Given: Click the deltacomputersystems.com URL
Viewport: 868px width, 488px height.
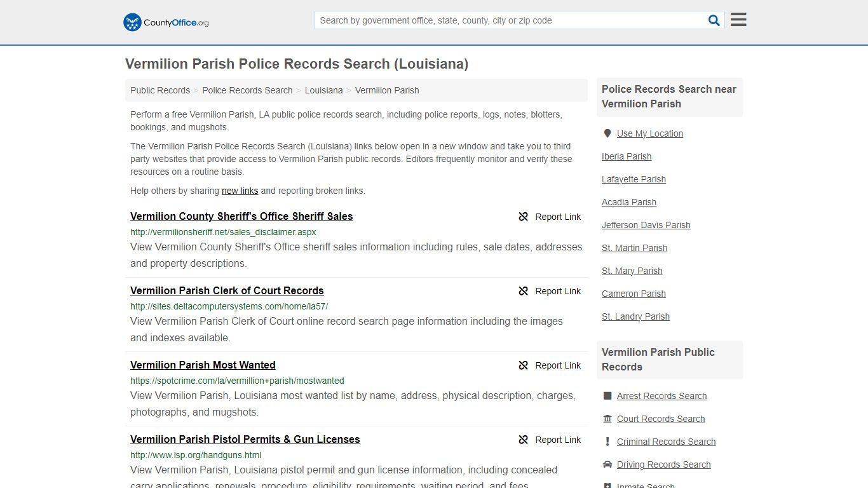Looking at the screenshot, I should 229,306.
